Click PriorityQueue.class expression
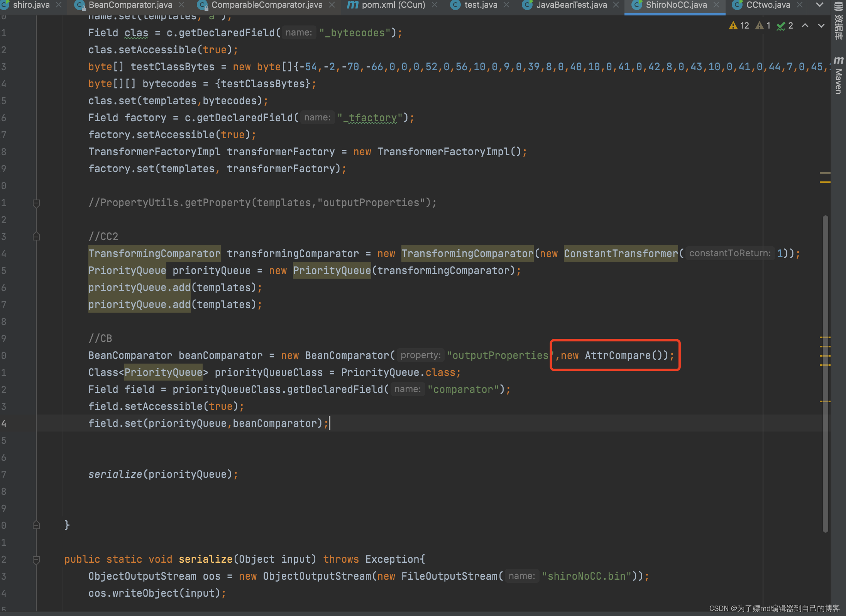Viewport: 846px width, 616px height. click(398, 372)
